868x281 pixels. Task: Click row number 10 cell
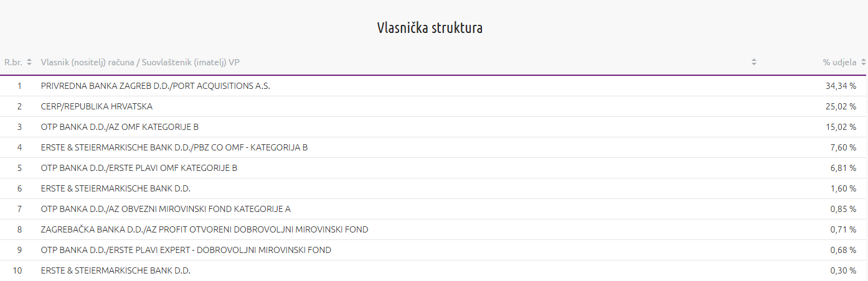click(19, 270)
